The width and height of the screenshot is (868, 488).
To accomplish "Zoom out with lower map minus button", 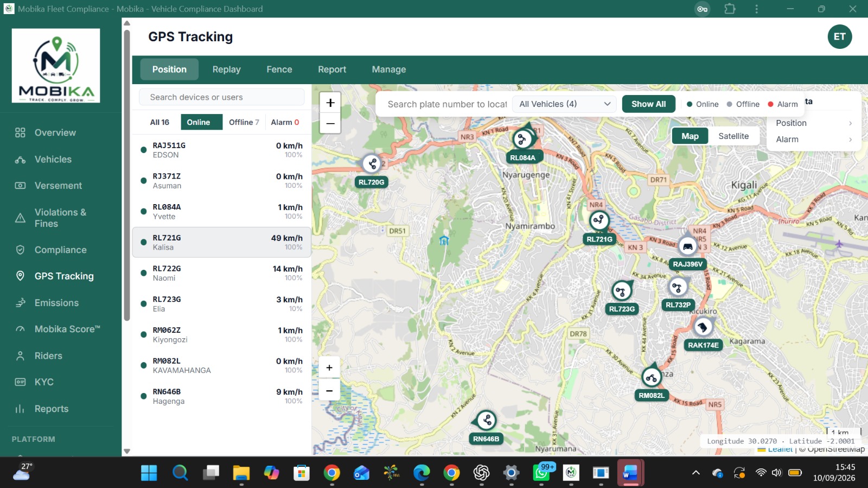I will [x=329, y=390].
